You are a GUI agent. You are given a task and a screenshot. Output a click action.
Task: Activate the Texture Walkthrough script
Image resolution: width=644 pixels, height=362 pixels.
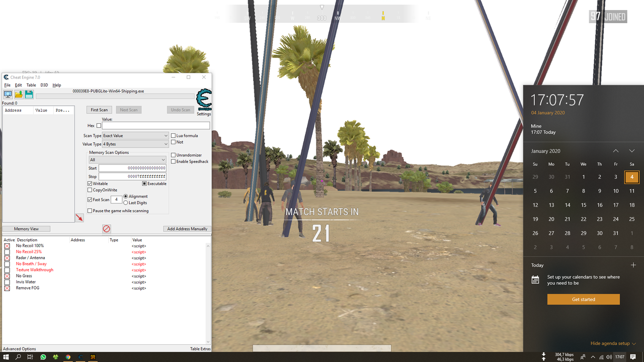pyautogui.click(x=7, y=270)
